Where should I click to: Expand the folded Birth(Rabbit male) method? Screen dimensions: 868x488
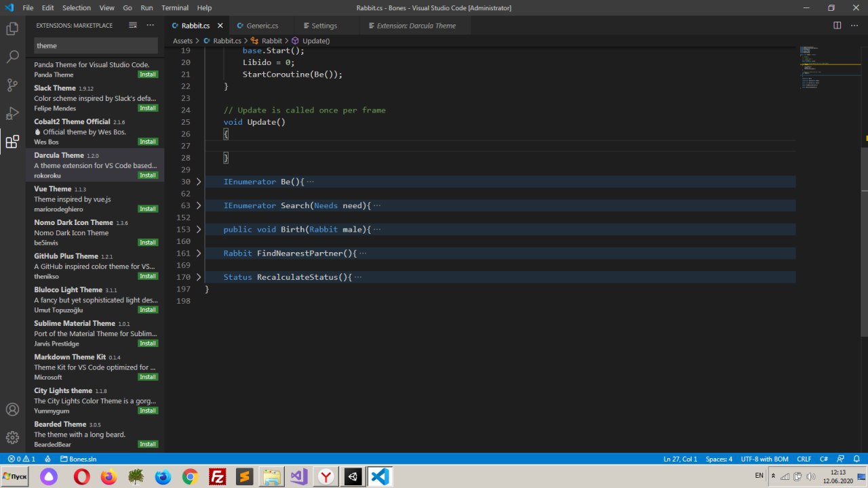[199, 229]
